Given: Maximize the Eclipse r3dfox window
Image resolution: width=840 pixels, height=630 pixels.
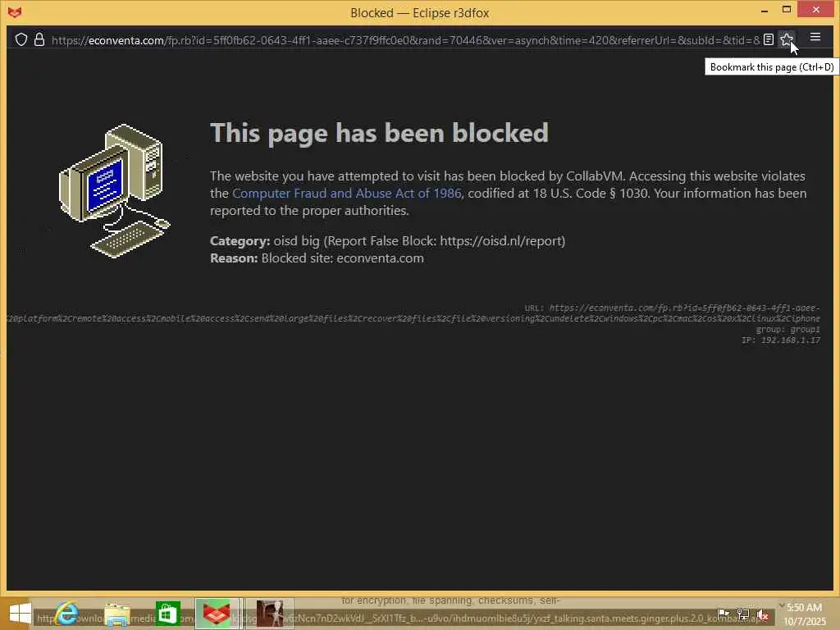Looking at the screenshot, I should click(787, 10).
